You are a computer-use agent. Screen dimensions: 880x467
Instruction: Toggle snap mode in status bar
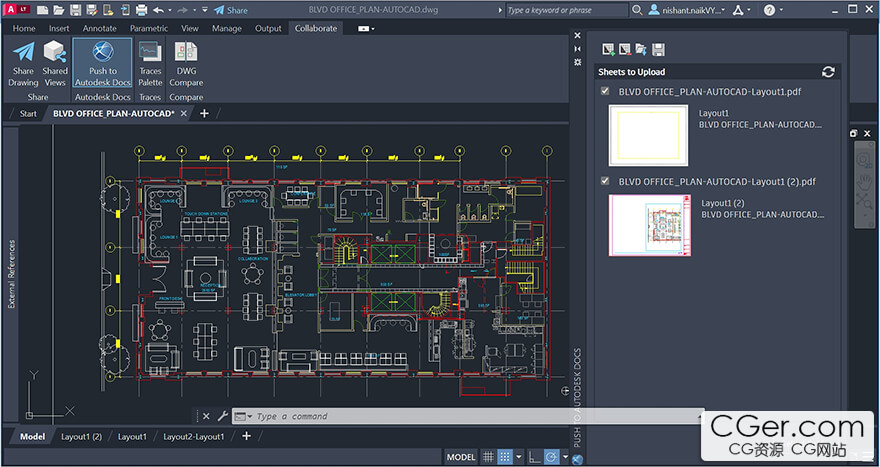505,457
